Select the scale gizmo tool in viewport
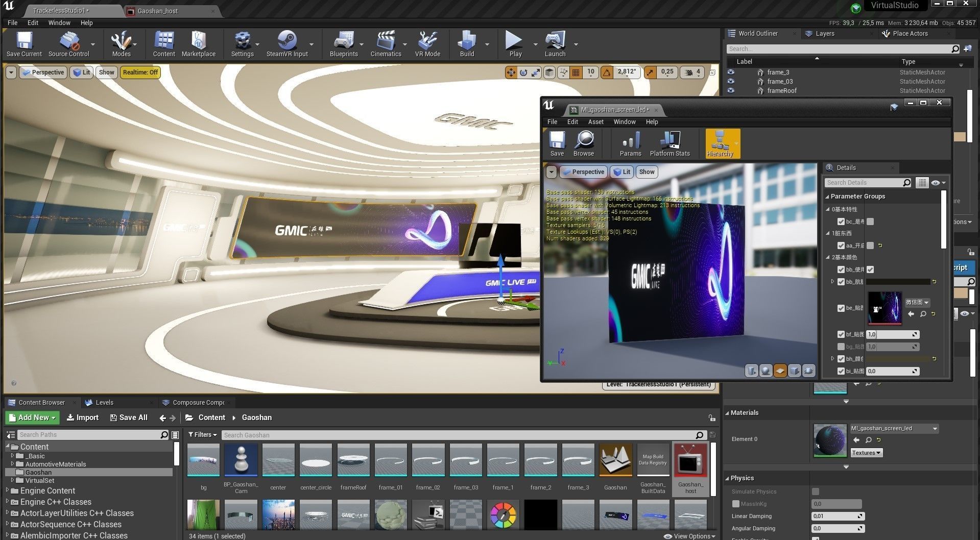 (536, 72)
